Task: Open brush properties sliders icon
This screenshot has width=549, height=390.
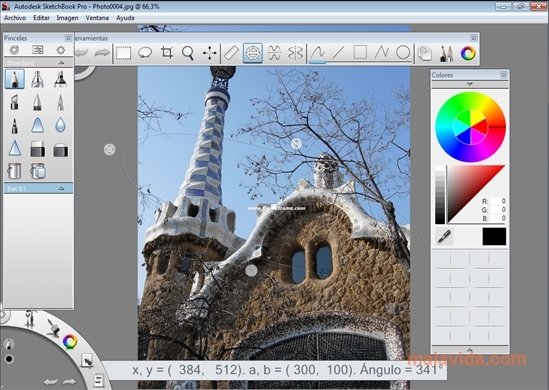Action: [x=37, y=50]
